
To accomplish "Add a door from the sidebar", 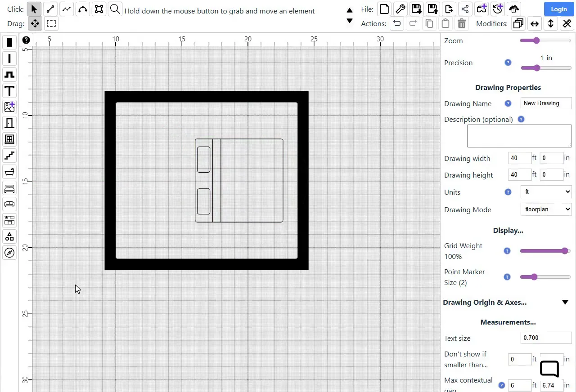I will coord(9,123).
